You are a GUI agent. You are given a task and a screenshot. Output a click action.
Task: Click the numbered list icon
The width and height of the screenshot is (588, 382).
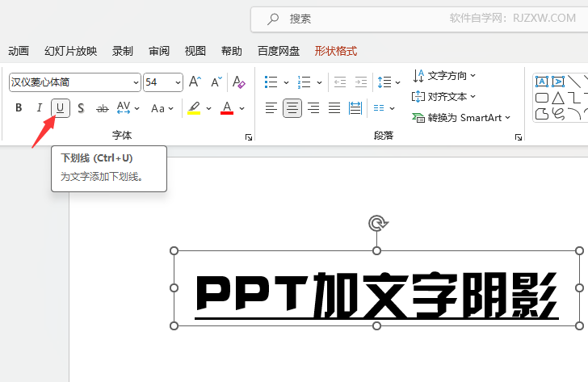pyautogui.click(x=304, y=82)
